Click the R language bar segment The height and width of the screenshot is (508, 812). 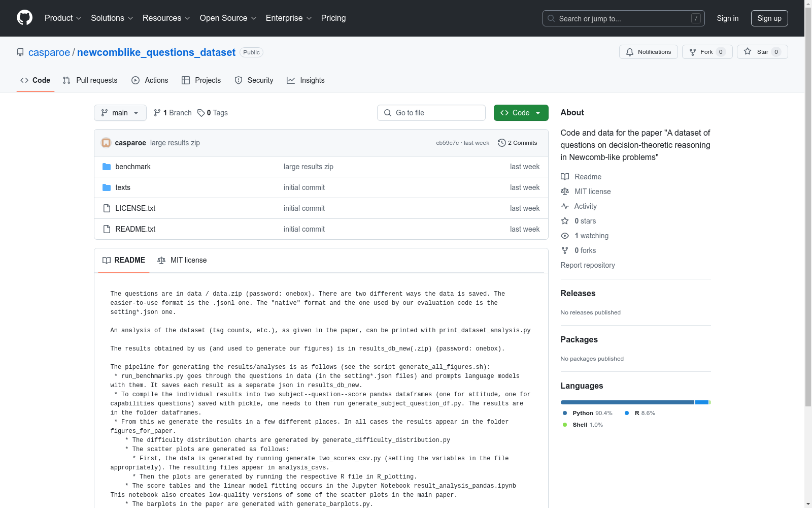coord(702,402)
